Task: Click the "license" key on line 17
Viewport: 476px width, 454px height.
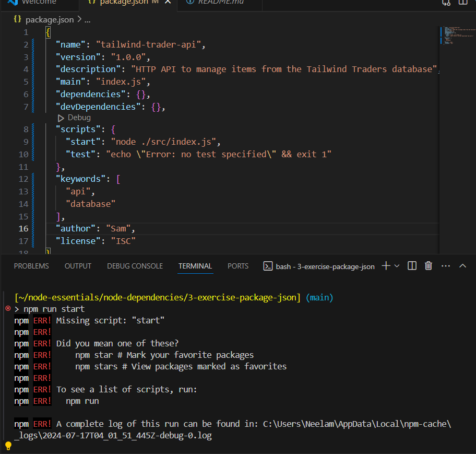Action: coord(78,241)
